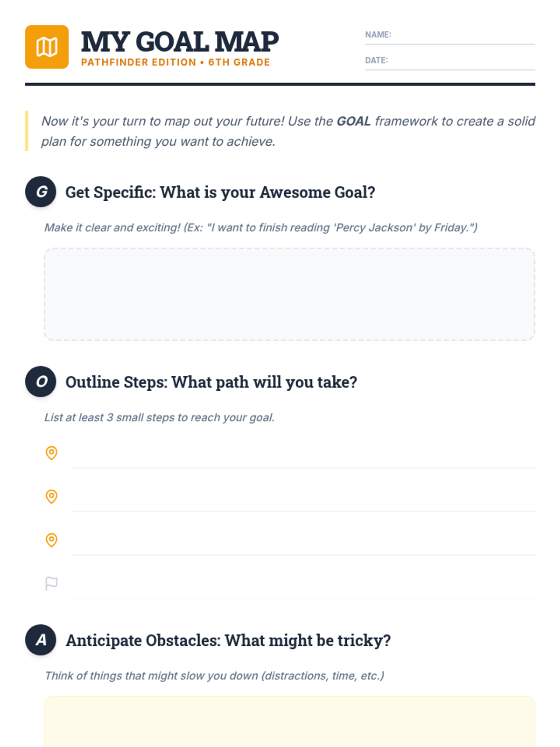Click the A letter badge
560x747 pixels.
coord(41,640)
